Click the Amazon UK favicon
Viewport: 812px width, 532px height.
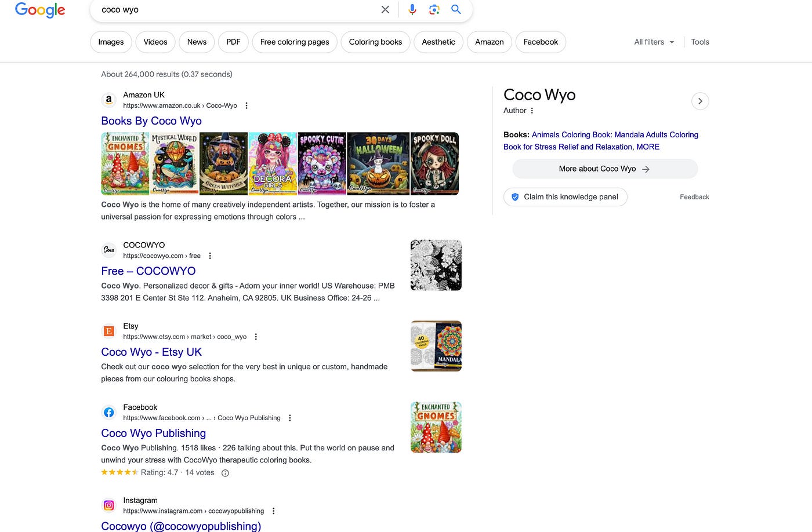point(108,100)
